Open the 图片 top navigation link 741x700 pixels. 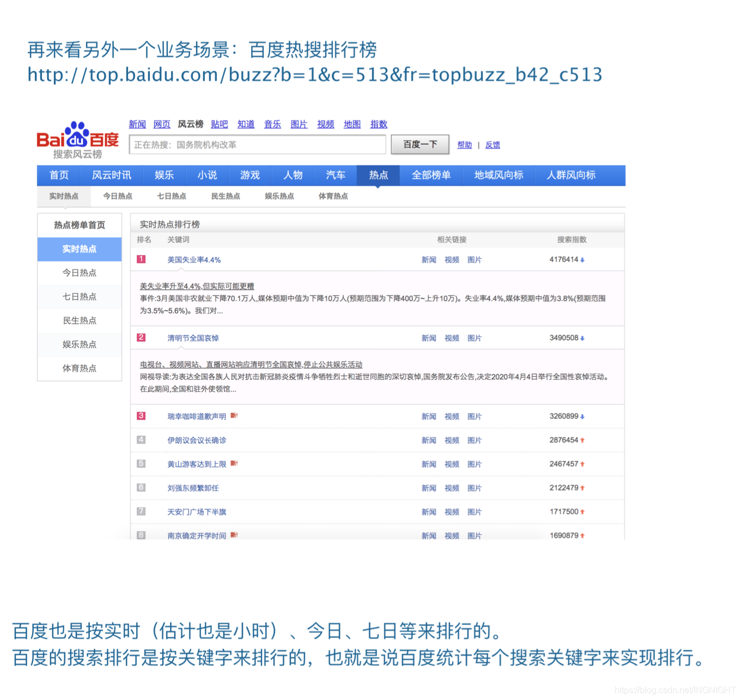point(299,124)
